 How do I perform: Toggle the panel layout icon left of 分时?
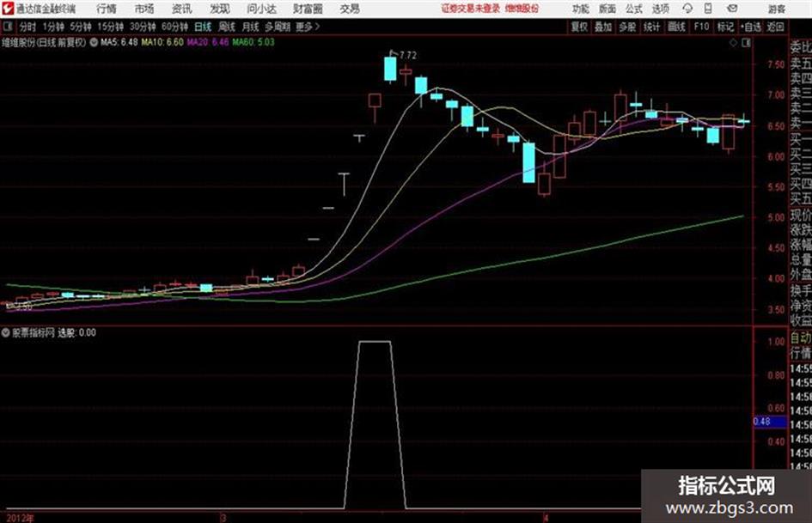[7, 27]
